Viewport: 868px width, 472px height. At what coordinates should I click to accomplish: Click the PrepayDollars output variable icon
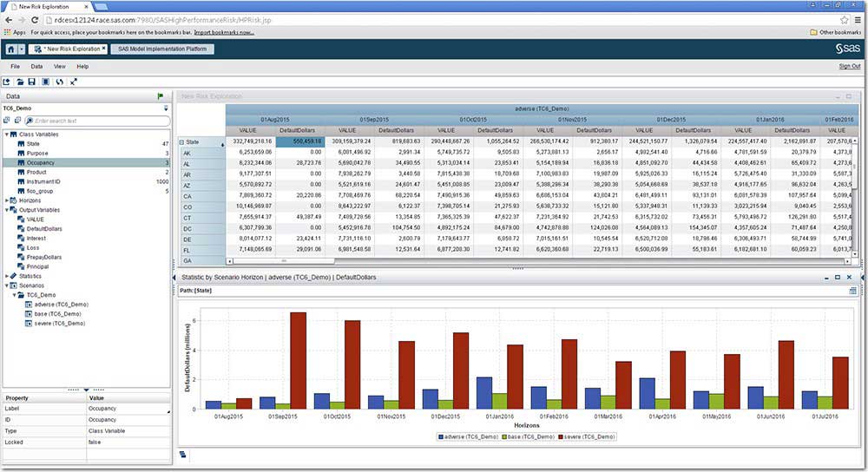point(21,258)
